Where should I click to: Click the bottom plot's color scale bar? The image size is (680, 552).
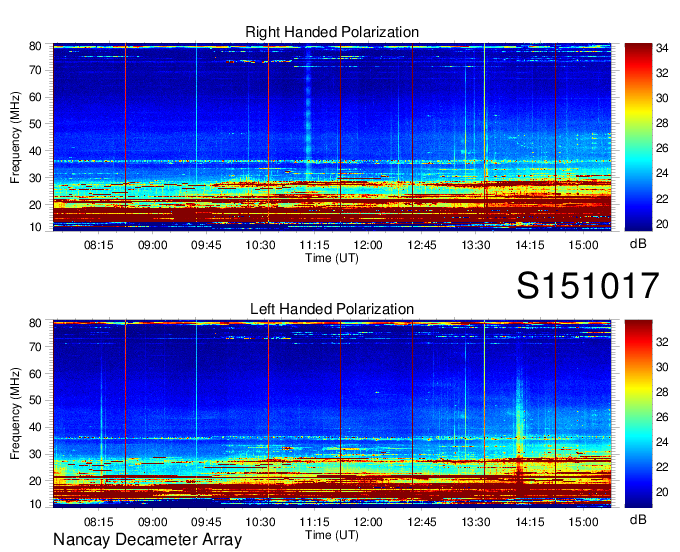coord(638,414)
